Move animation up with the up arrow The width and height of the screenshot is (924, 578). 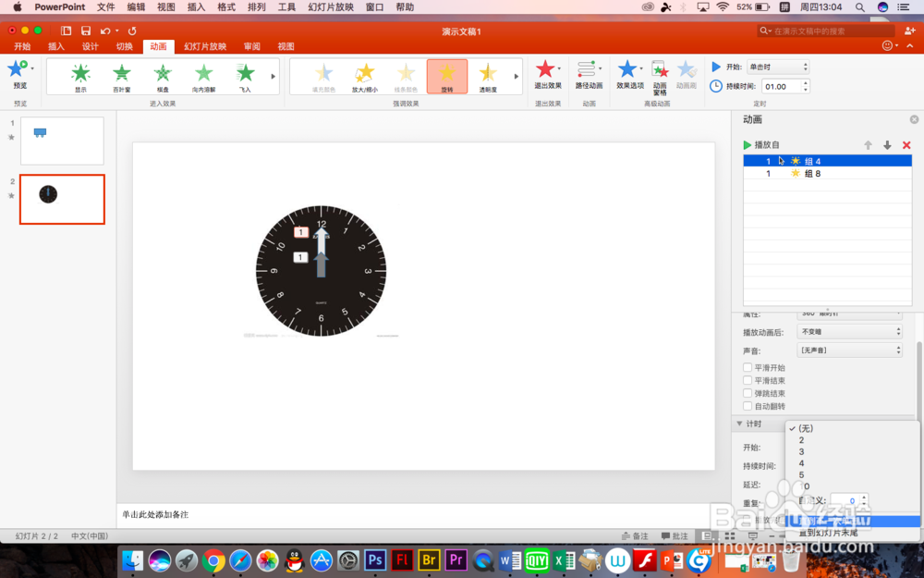[868, 145]
